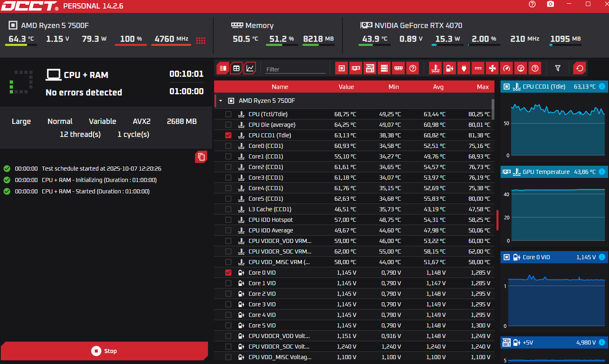Toggle the usage load gauge filter

pos(521,68)
